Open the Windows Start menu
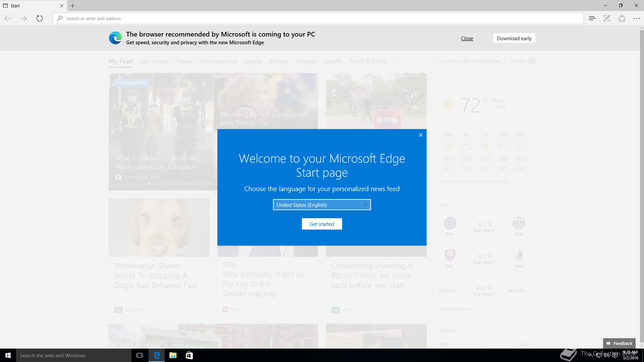The width and height of the screenshot is (644, 362). pos(8,355)
